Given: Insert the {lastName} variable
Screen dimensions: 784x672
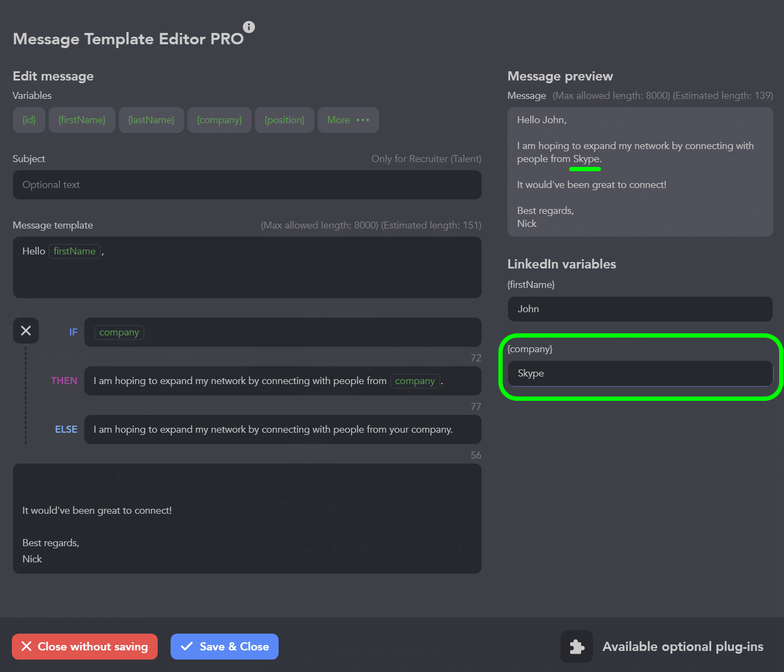Looking at the screenshot, I should pos(151,120).
